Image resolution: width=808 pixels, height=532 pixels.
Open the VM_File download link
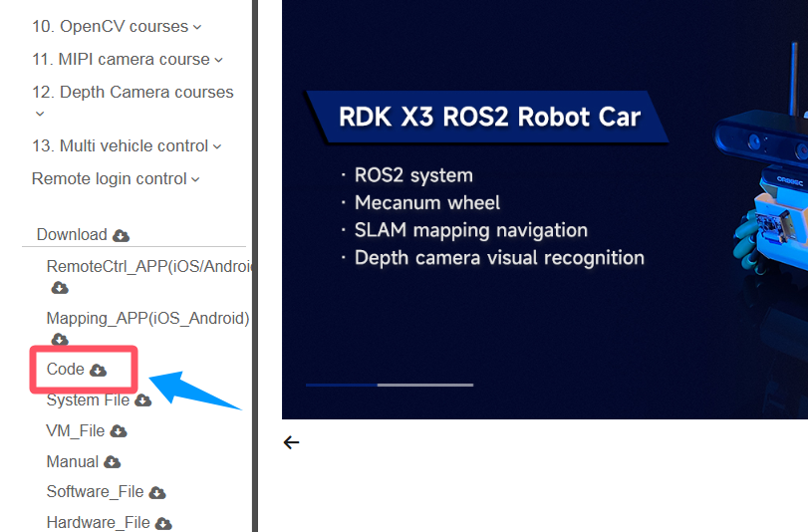pos(76,431)
